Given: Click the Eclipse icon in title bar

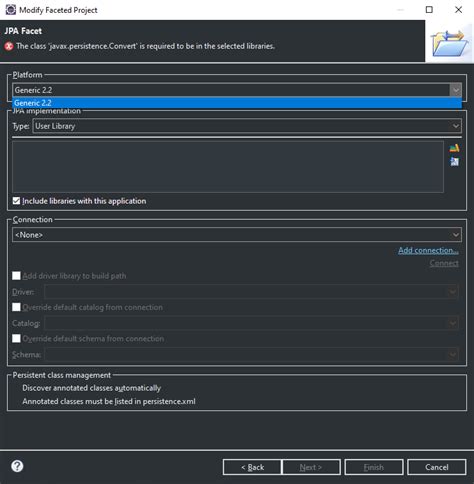Looking at the screenshot, I should (x=10, y=10).
